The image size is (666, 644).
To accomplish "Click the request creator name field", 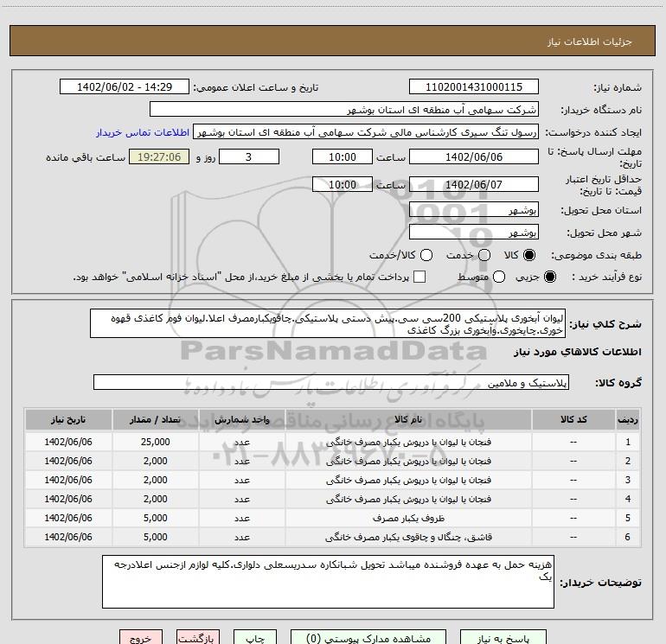I will point(366,131).
